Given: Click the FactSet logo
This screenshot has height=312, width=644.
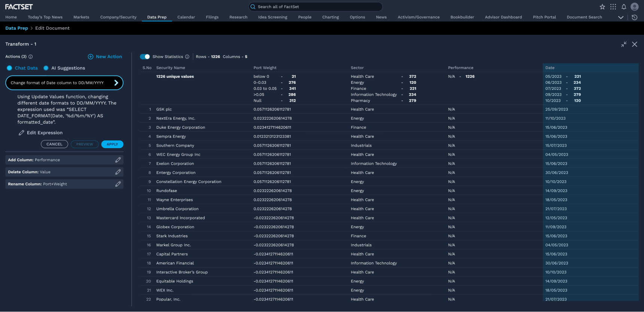Looking at the screenshot, I should tap(19, 7).
